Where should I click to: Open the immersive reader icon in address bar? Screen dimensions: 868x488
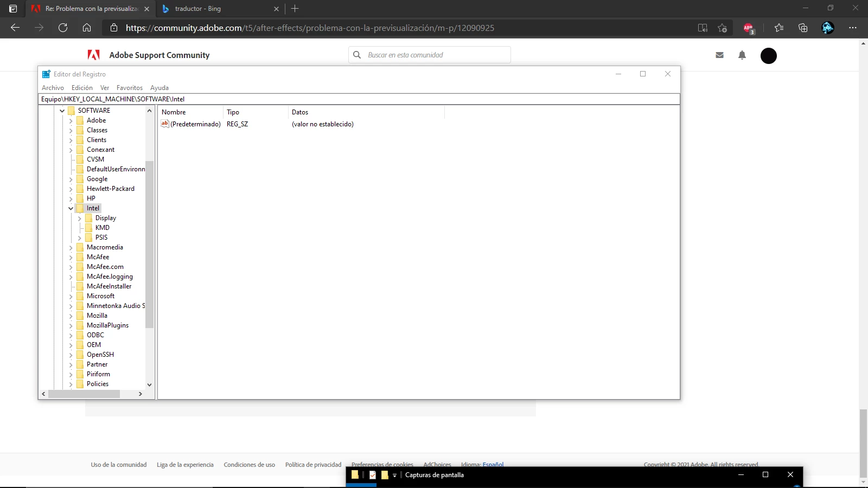click(x=703, y=28)
